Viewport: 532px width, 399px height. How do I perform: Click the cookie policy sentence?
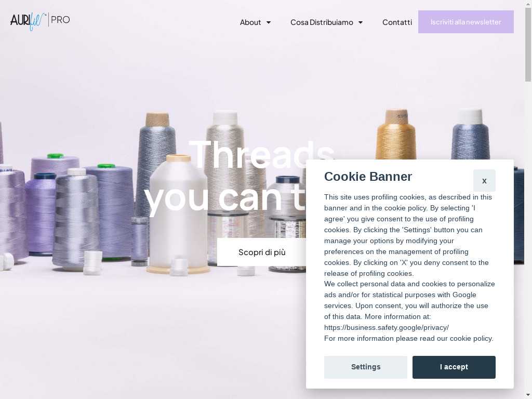(x=408, y=338)
